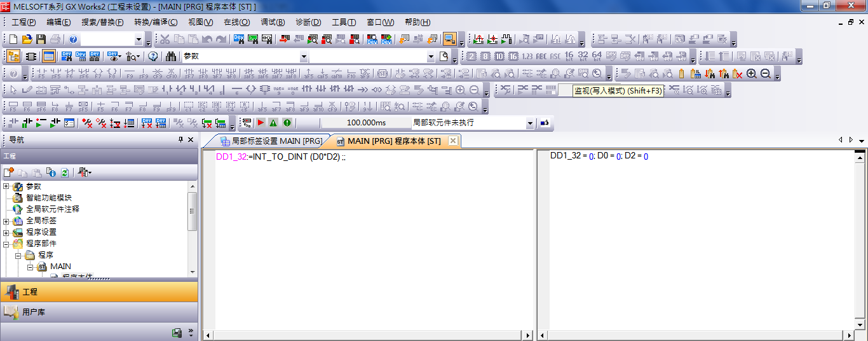Open the 转换/编译 menu
The image size is (868, 341).
coord(156,22)
